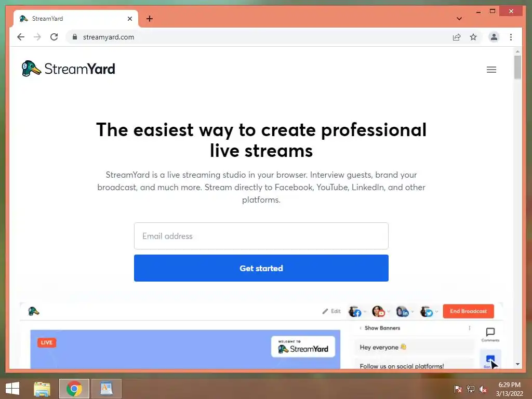The image size is (532, 399).
Task: Open the Chrome profile avatar
Action: tap(494, 37)
